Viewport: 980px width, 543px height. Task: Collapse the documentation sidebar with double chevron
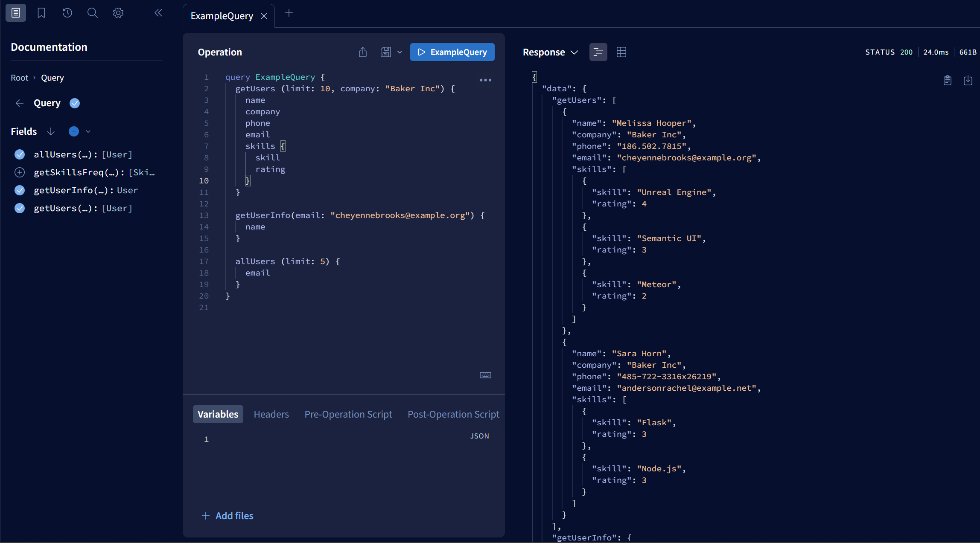[x=158, y=13]
